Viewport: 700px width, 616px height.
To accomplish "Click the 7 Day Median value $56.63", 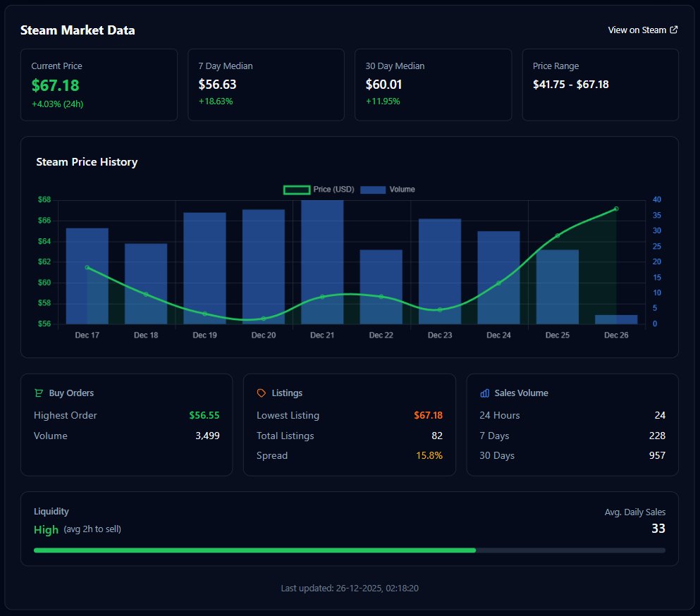I will point(217,85).
